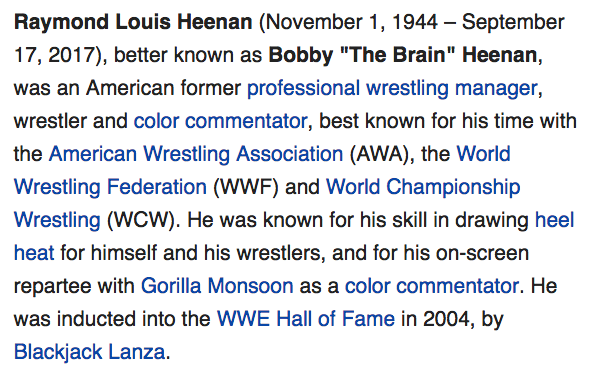Click the November 1, 1944 birth date
Viewport: 590px width, 373px height.
352,22
